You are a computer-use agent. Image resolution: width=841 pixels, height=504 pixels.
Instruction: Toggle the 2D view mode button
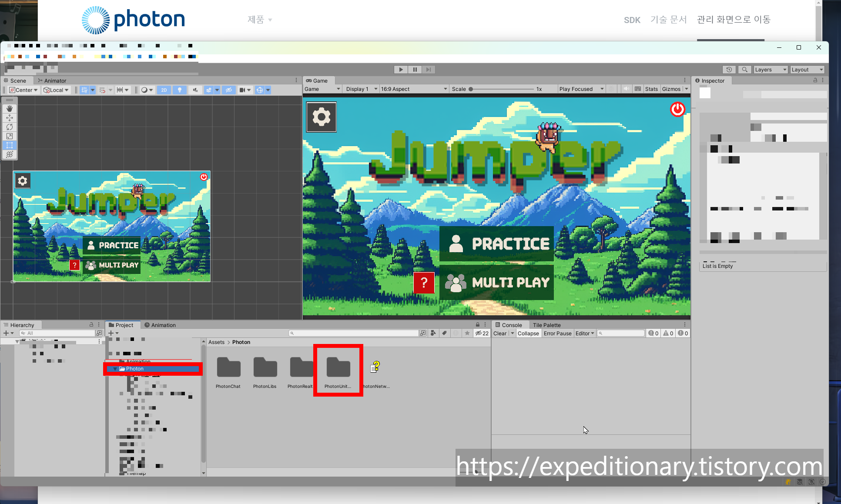[164, 90]
